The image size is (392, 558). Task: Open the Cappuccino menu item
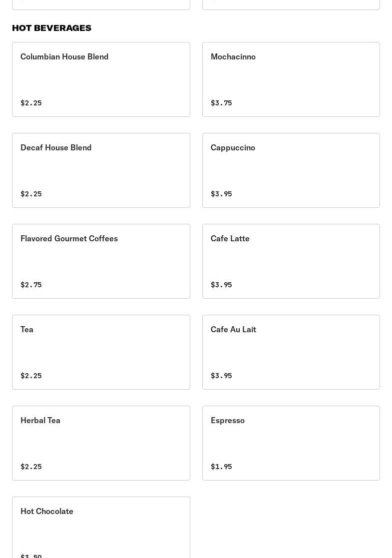coord(291,170)
